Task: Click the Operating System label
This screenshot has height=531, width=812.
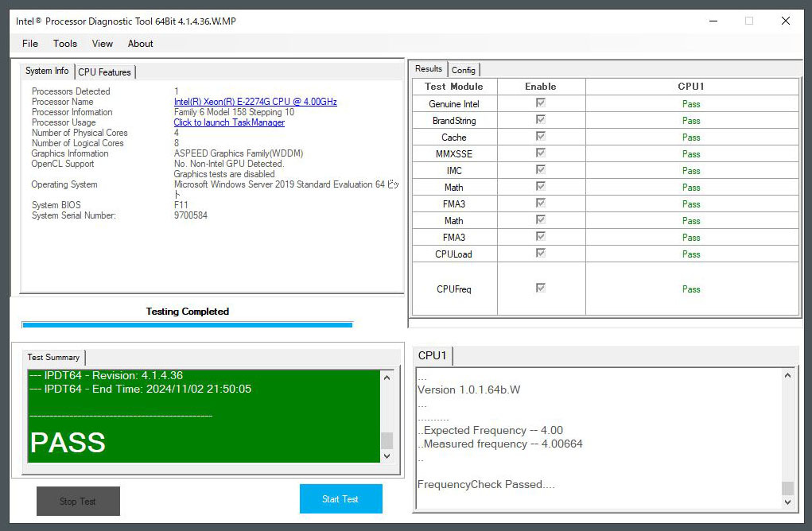Action: (64, 184)
